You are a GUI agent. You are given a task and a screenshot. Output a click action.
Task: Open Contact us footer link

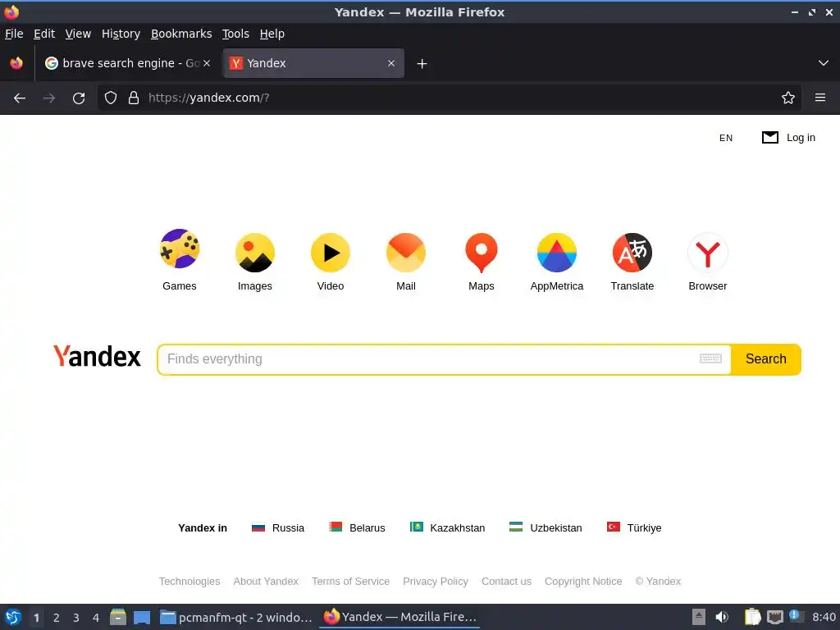[x=506, y=582]
